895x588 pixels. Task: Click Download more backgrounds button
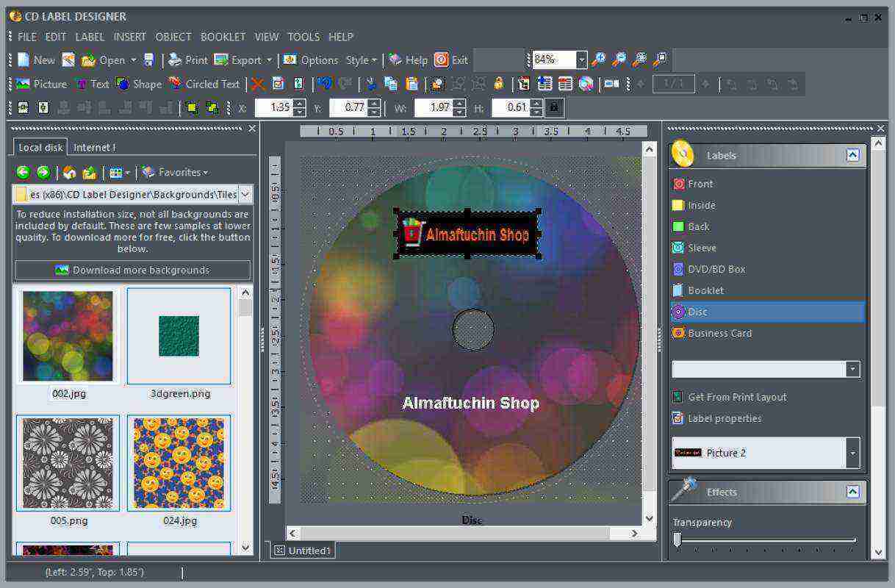133,270
